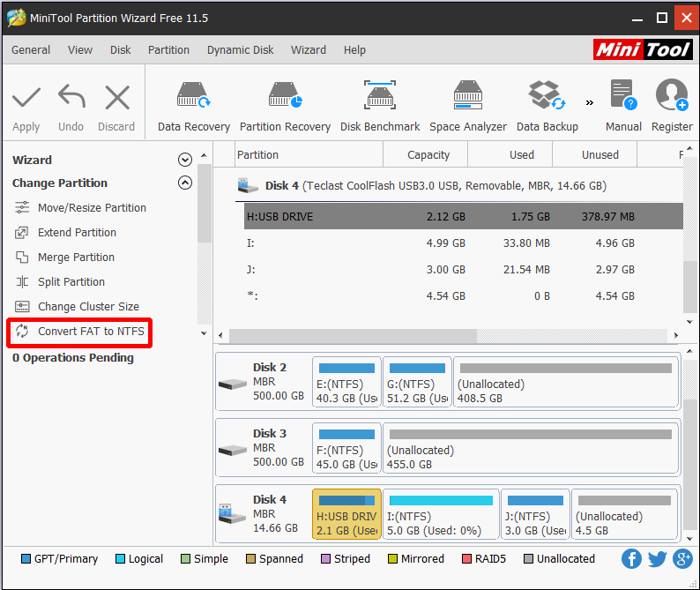This screenshot has width=700, height=590.
Task: Select G:(NTFS) partition block on Disk 2
Action: tap(417, 382)
